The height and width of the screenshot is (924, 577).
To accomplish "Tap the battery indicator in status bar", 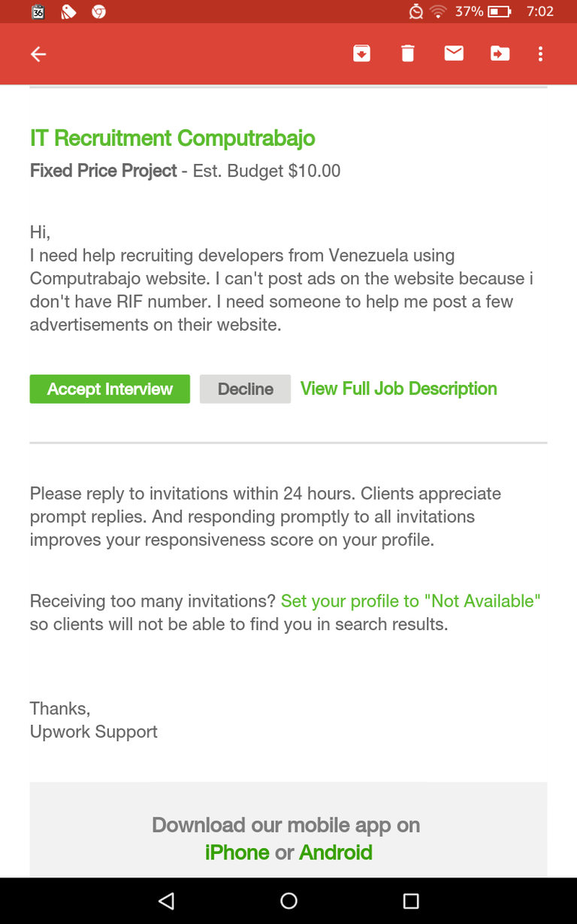I will point(499,11).
